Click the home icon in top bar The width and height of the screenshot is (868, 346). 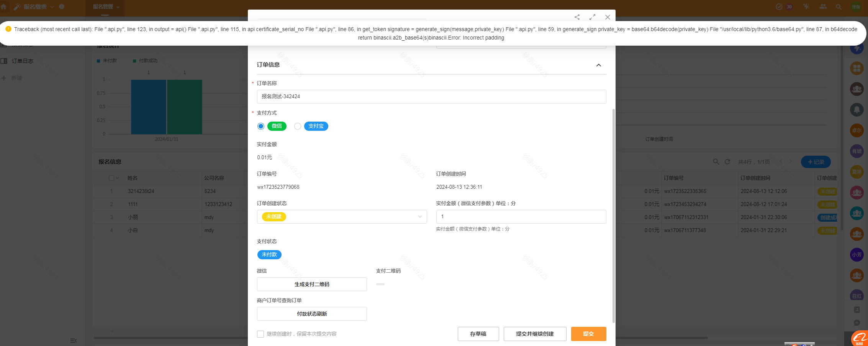point(4,7)
